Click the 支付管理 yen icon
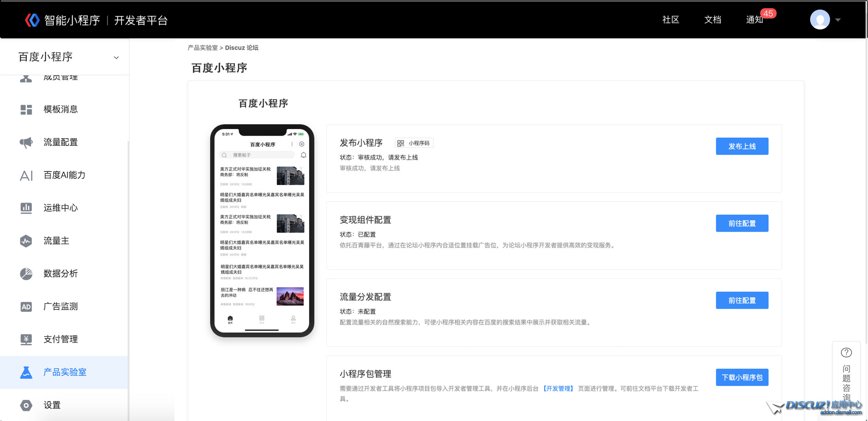 tap(26, 339)
